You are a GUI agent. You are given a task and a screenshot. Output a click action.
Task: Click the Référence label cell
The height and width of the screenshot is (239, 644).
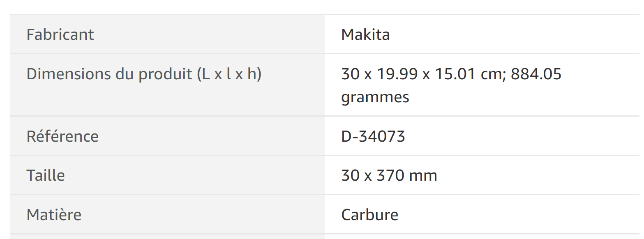click(62, 136)
